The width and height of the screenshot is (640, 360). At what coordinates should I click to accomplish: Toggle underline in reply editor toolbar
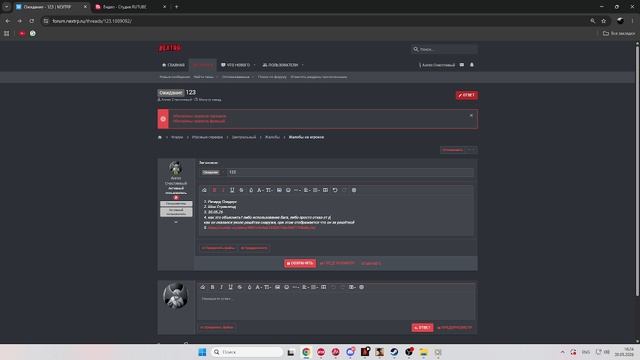[230, 287]
